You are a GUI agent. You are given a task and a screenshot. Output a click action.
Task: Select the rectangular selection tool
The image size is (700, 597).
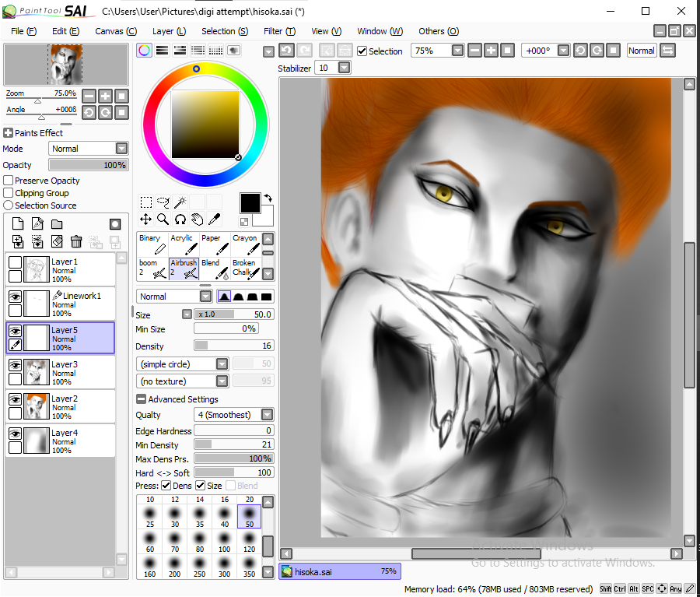pyautogui.click(x=146, y=202)
